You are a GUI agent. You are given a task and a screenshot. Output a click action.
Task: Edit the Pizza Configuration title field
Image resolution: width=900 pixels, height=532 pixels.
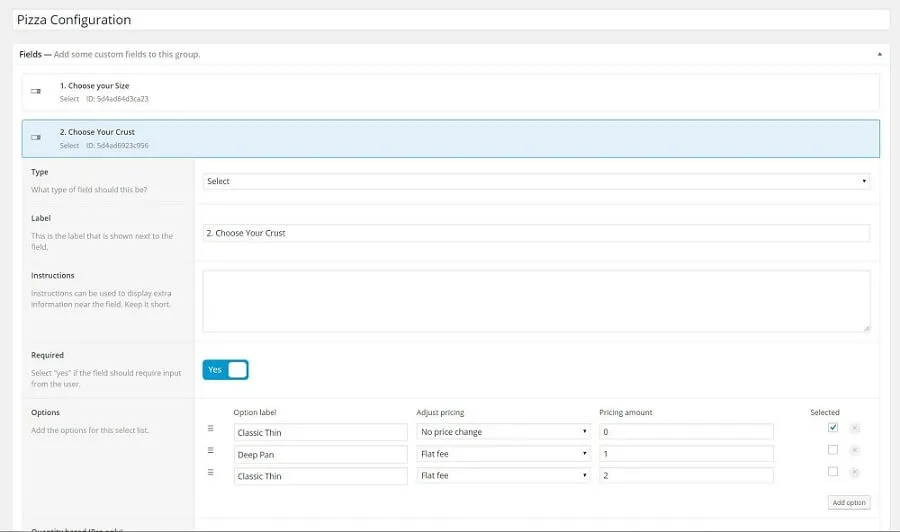click(451, 20)
